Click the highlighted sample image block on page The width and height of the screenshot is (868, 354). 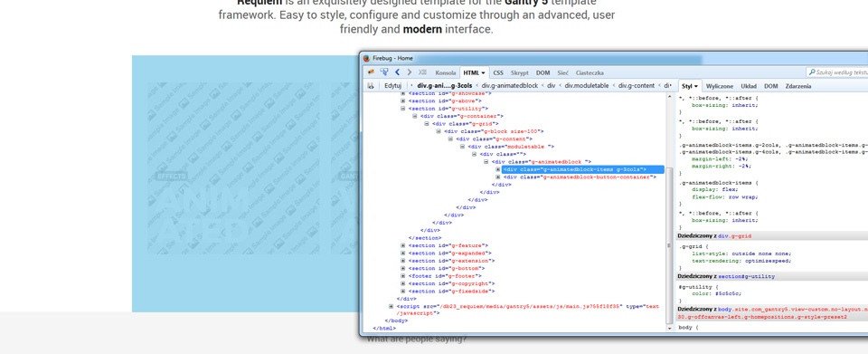tap(233, 168)
